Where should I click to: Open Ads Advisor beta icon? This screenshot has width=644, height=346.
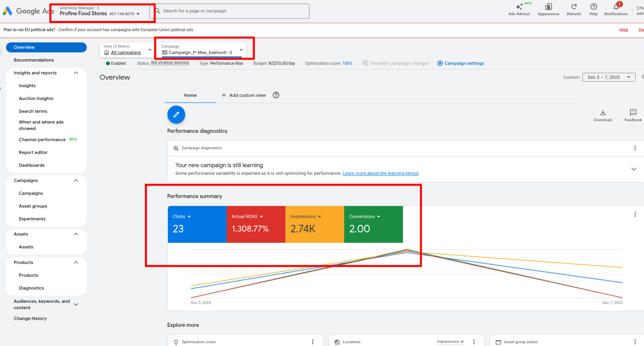pyautogui.click(x=519, y=7)
